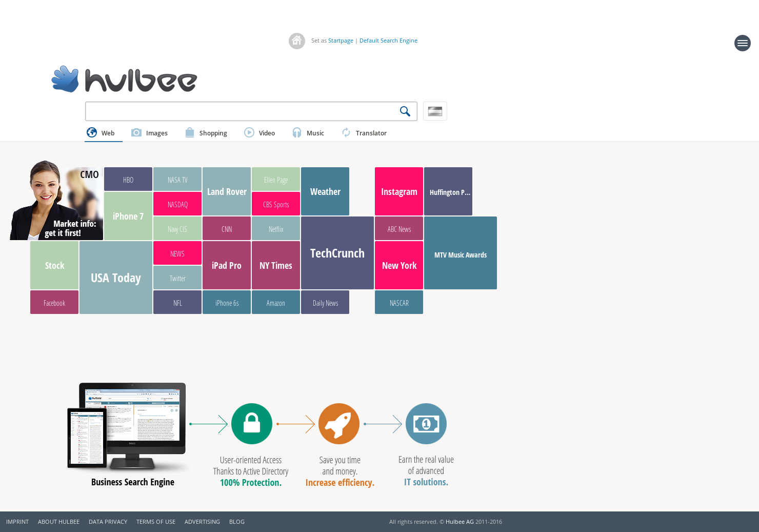The image size is (759, 532).
Task: Open the Imprint footer link
Action: point(17,522)
